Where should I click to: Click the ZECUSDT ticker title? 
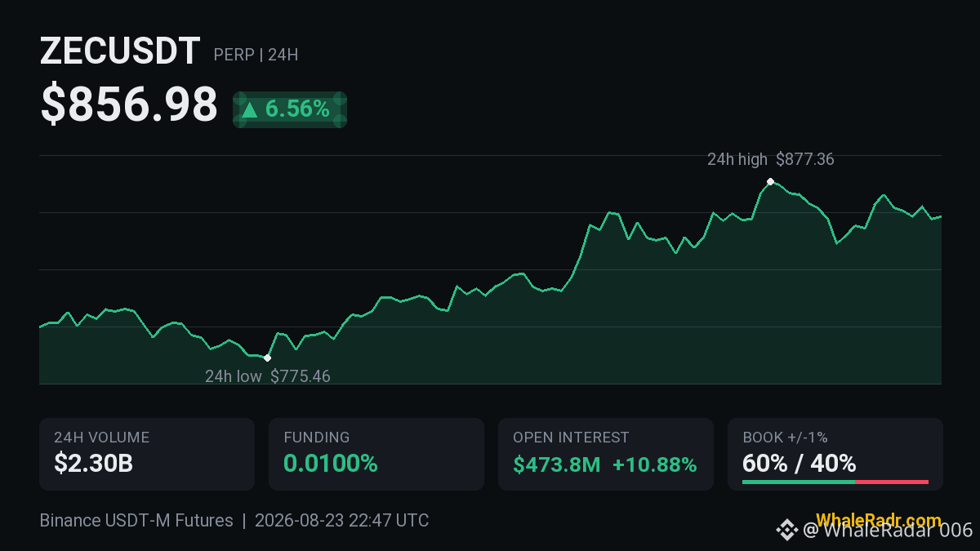coord(120,51)
